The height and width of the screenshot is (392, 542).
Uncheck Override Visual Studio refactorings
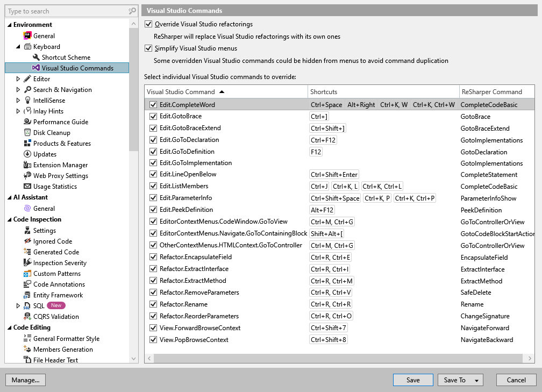(148, 24)
